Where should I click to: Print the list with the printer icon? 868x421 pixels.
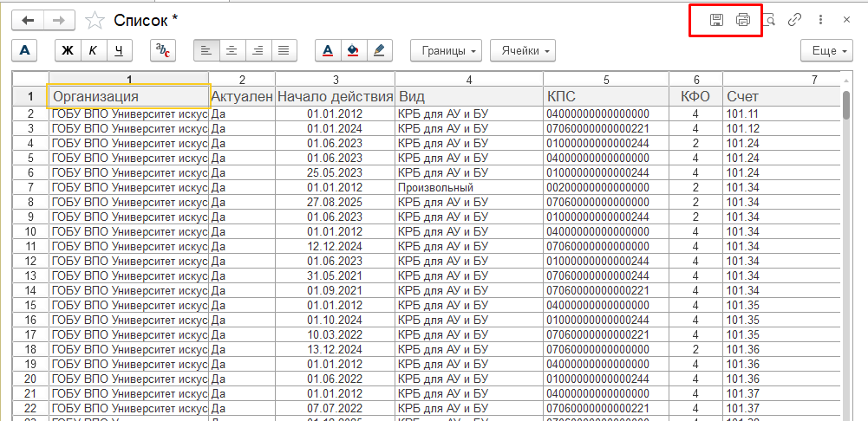pos(743,21)
